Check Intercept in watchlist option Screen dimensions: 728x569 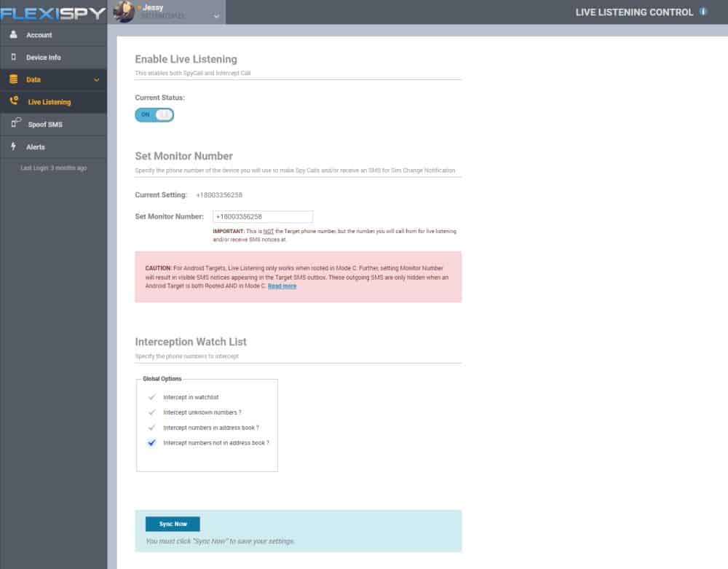(152, 397)
